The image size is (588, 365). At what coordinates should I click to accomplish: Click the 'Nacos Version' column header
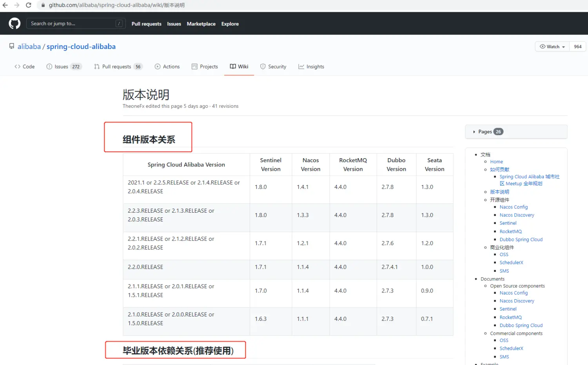tap(310, 164)
